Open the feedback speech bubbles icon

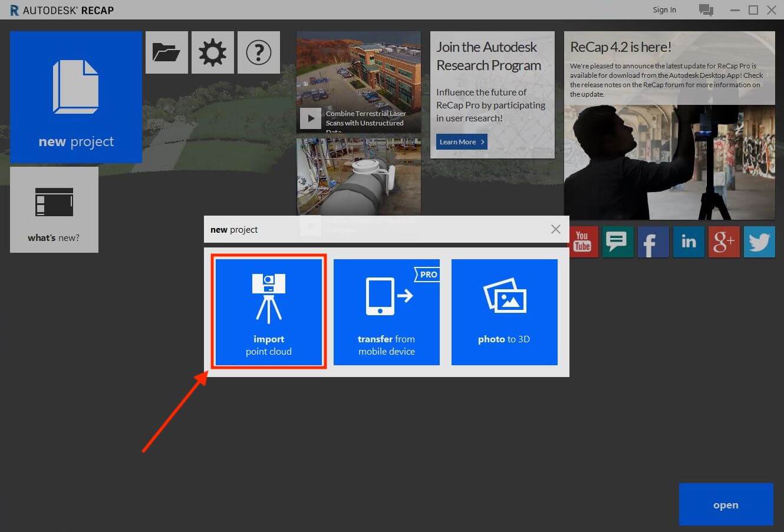pyautogui.click(x=706, y=10)
